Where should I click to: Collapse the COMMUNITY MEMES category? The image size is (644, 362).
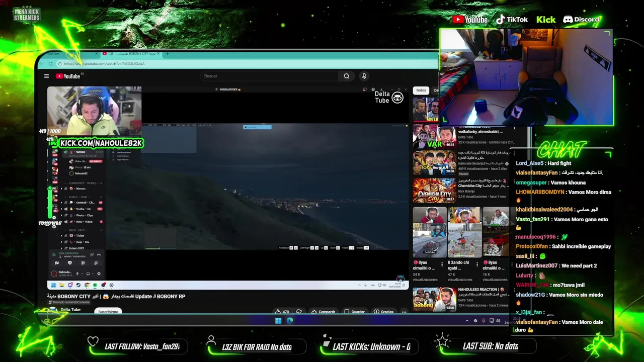pyautogui.click(x=83, y=183)
